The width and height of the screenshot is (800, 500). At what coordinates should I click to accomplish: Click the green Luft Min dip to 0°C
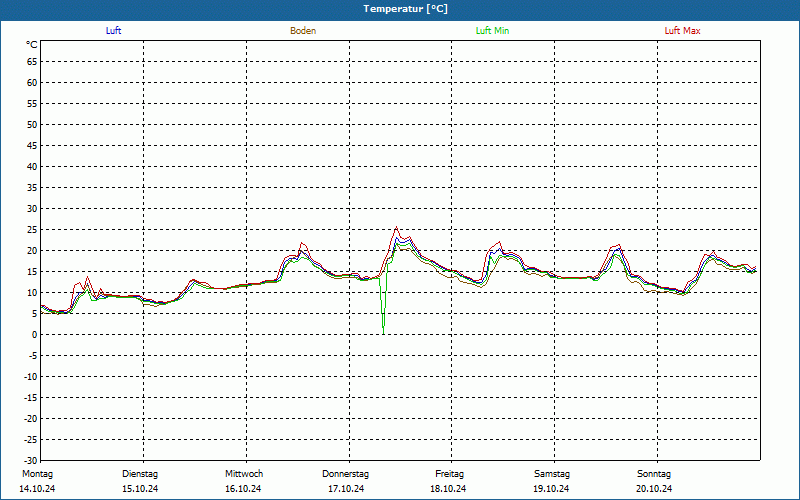[383, 333]
